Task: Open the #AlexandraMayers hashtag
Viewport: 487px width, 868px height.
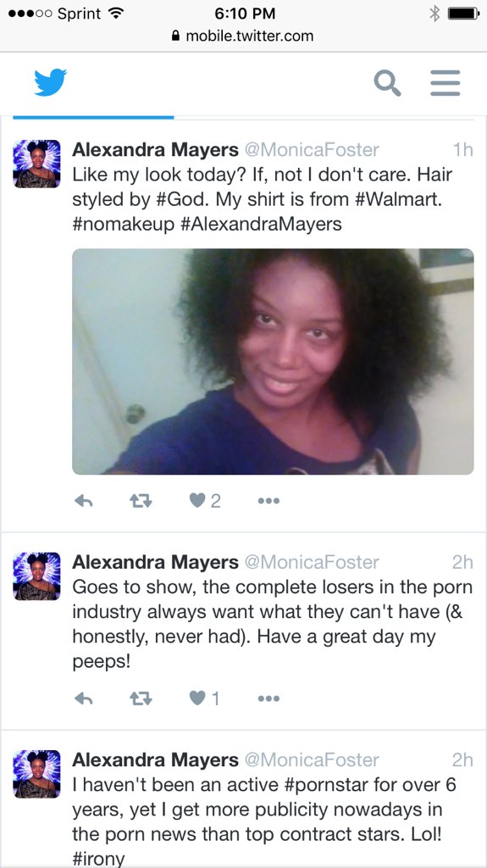Action: [261, 224]
